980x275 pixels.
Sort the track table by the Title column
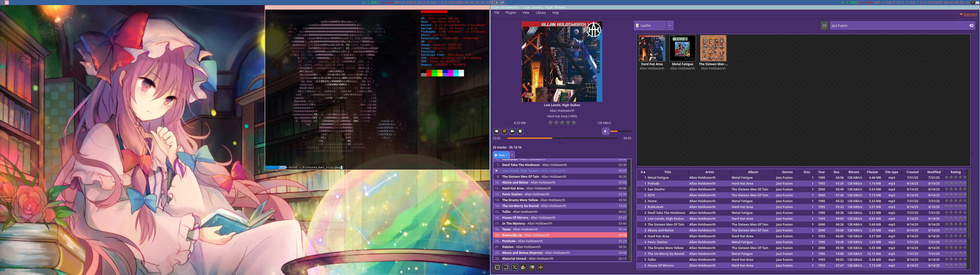(667, 172)
